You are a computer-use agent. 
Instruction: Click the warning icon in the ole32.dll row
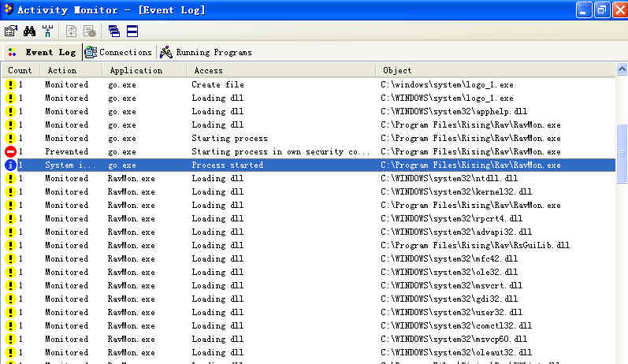click(x=10, y=273)
